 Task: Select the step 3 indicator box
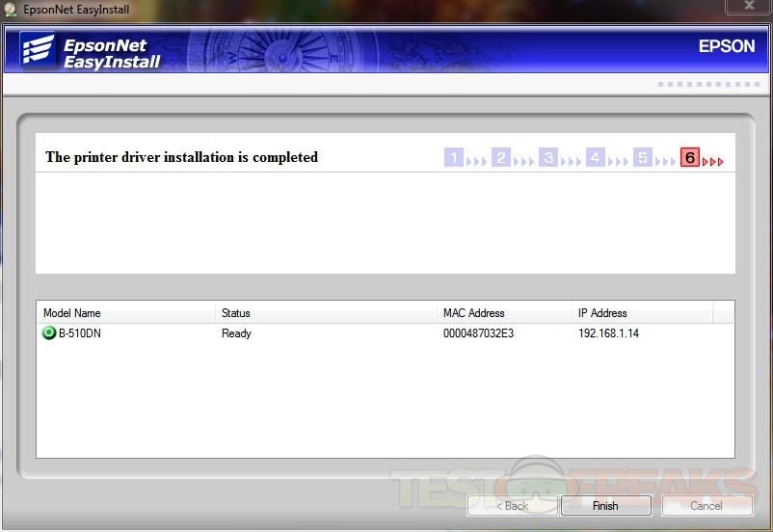[548, 158]
